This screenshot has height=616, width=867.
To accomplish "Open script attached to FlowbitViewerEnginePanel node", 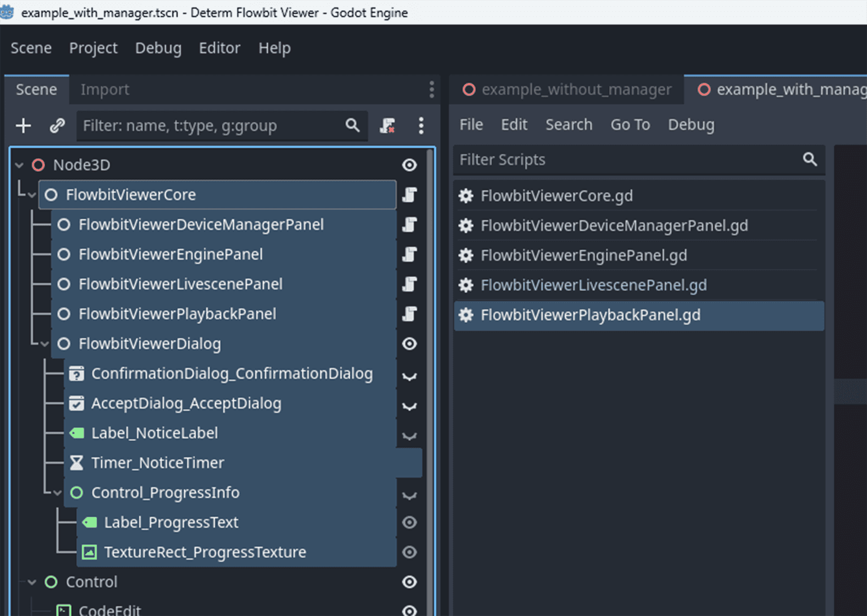I will coord(410,254).
